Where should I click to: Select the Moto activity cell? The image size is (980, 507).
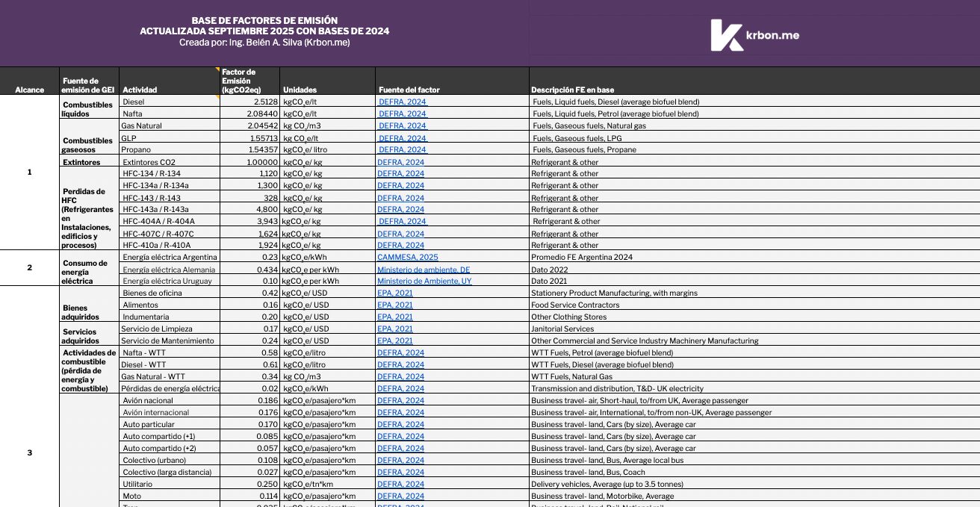pyautogui.click(x=170, y=496)
